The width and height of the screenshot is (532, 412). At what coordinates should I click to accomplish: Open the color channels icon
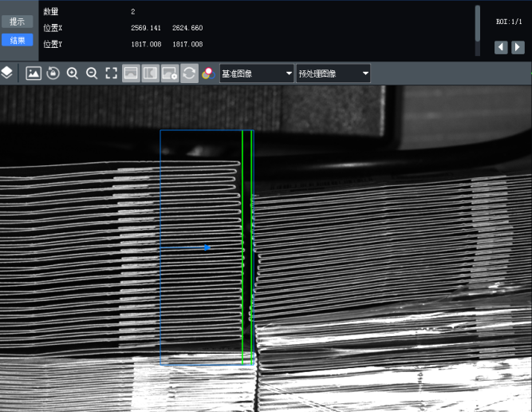(x=208, y=73)
